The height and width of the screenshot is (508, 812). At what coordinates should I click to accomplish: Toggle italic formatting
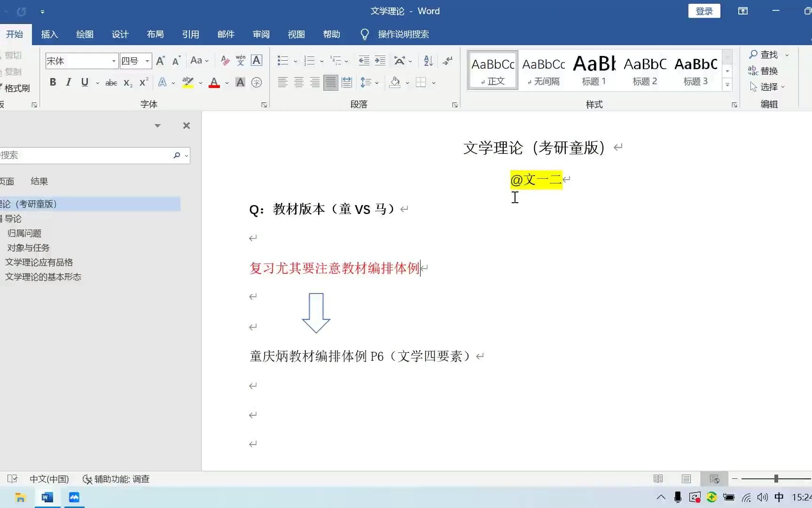69,82
